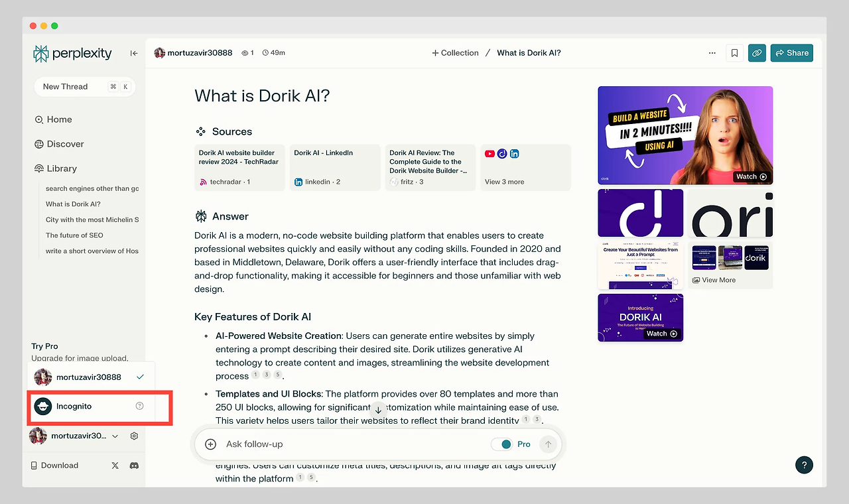The image size is (849, 504).
Task: Click the plus attach icon in follow-up box
Action: pos(210,444)
